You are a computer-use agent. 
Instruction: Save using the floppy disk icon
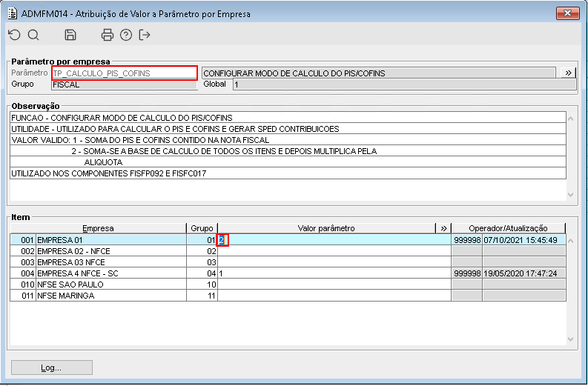tap(70, 35)
